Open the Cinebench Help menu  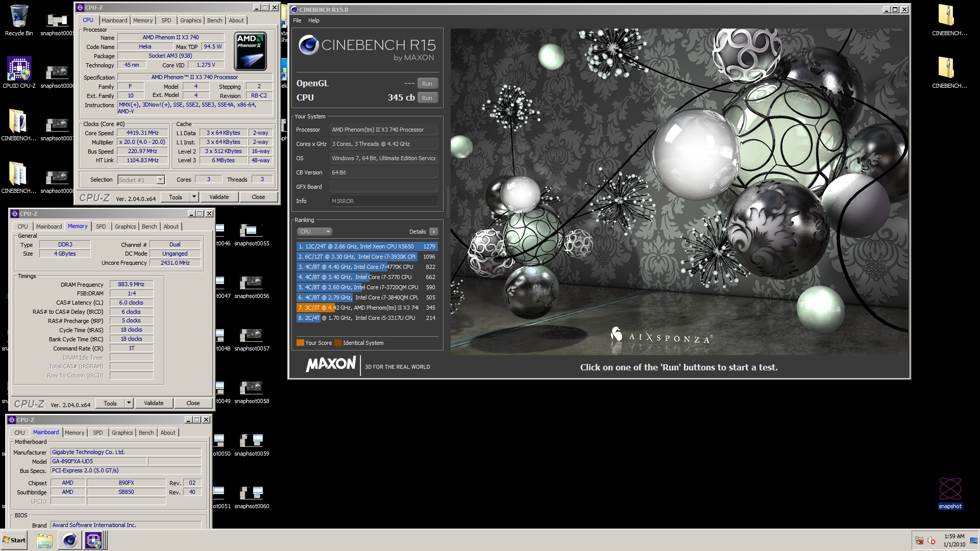tap(313, 20)
